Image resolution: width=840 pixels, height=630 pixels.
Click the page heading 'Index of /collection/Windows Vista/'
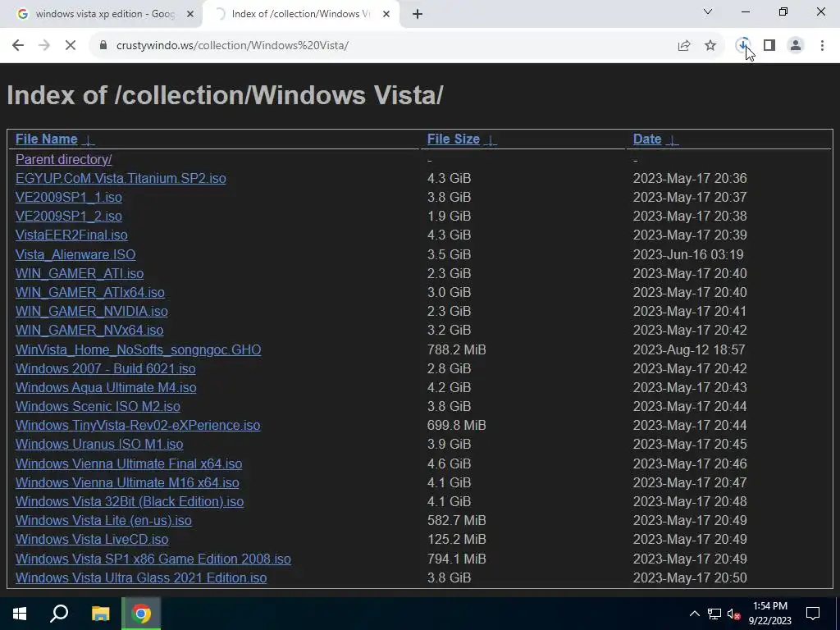225,95
